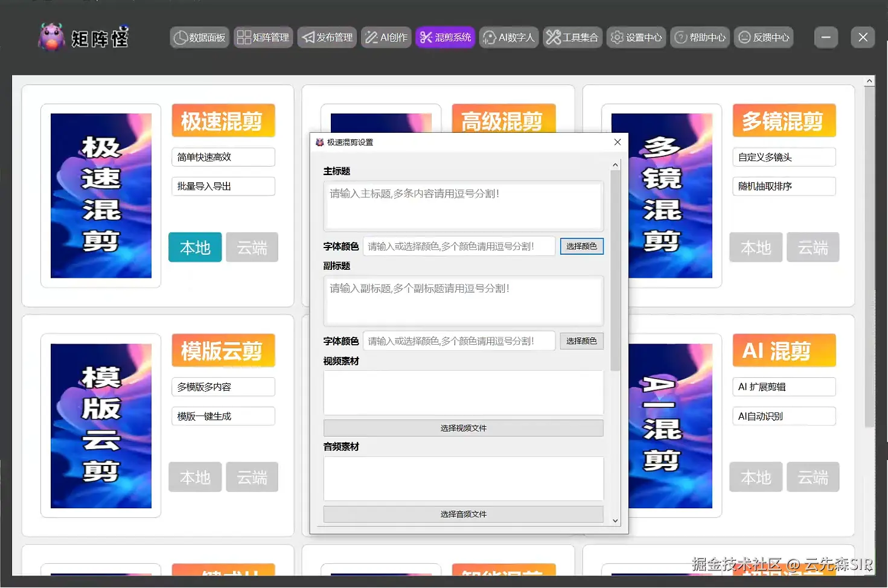Image resolution: width=888 pixels, height=588 pixels.
Task: Click 多镜混剪 cover thumbnail
Action: coord(670,196)
